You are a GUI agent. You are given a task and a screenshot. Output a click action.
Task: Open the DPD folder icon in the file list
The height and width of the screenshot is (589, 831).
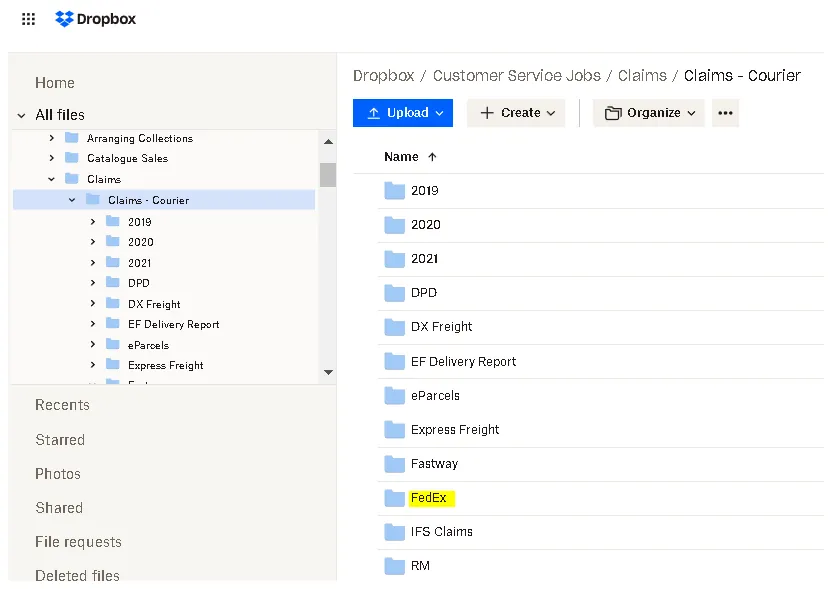point(394,293)
